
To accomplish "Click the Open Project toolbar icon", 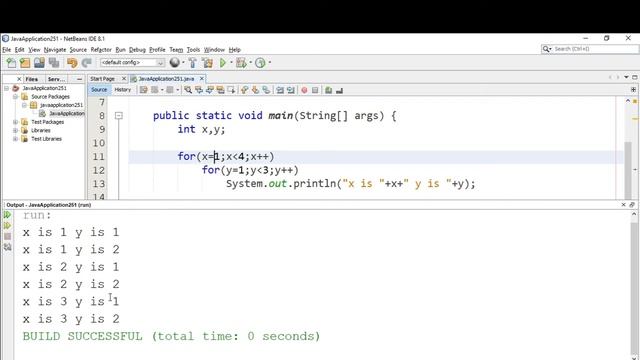I will pos(39,62).
